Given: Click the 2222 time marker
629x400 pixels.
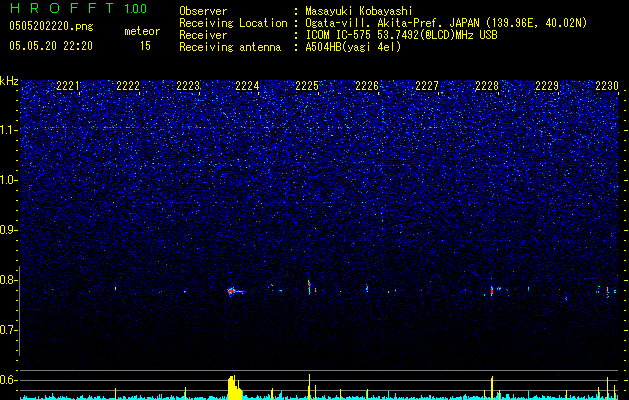Looking at the screenshot, I should (128, 86).
